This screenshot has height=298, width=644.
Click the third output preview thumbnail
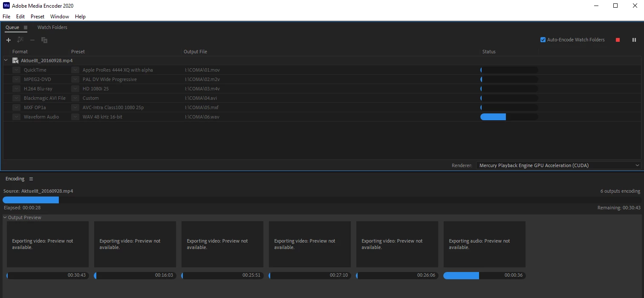tap(222, 244)
